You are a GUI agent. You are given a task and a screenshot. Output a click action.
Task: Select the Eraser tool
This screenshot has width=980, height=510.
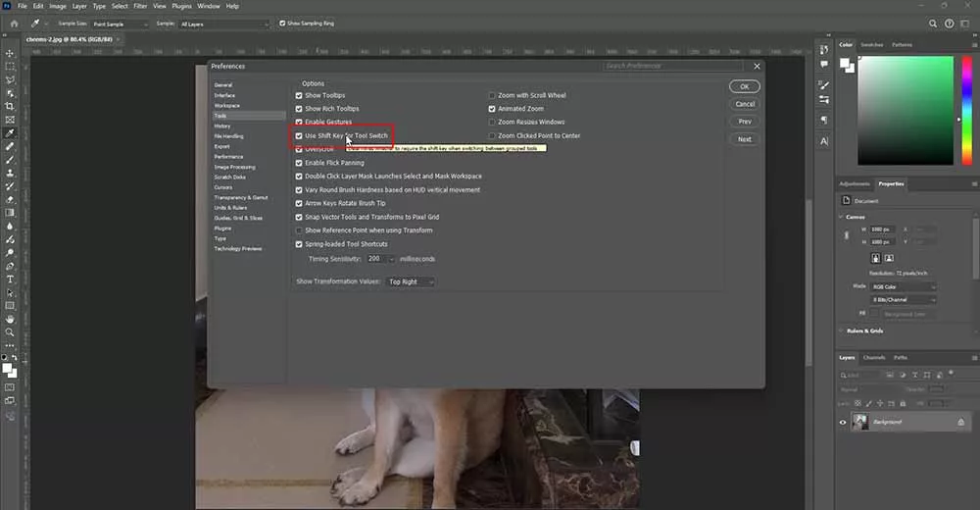point(10,200)
